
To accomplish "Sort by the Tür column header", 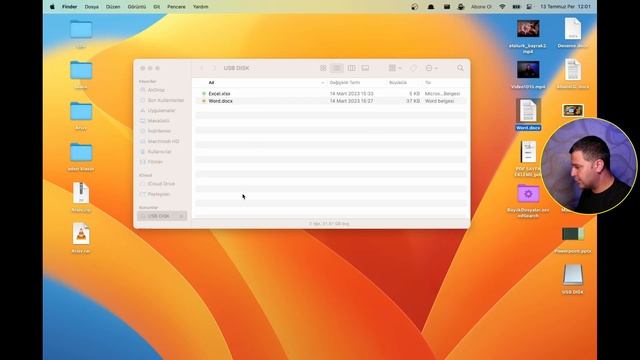I will [x=428, y=82].
